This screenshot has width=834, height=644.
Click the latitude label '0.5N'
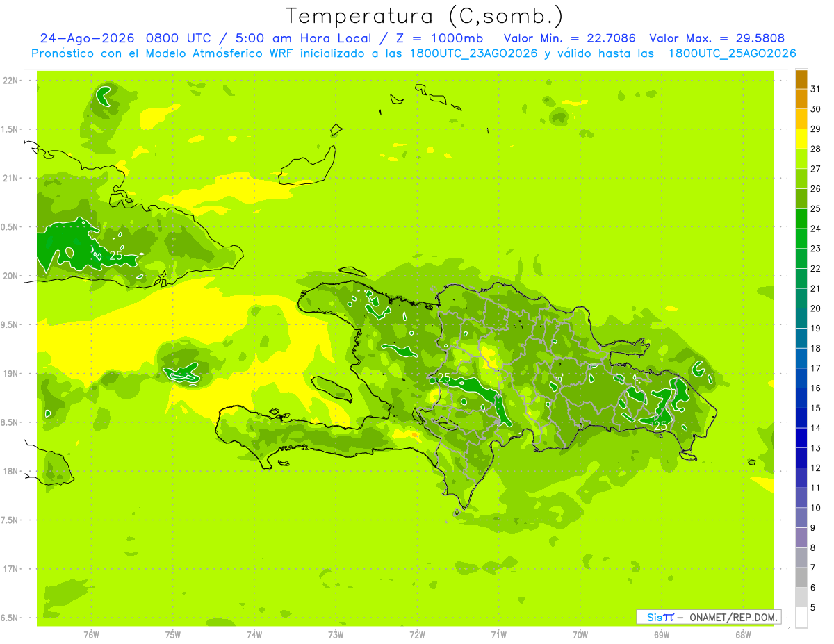(10, 227)
